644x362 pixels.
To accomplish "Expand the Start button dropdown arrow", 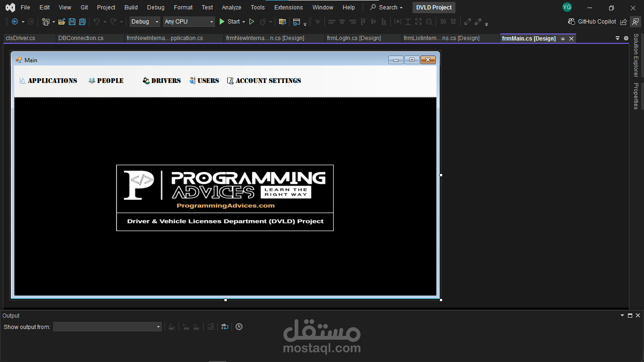I will (244, 22).
